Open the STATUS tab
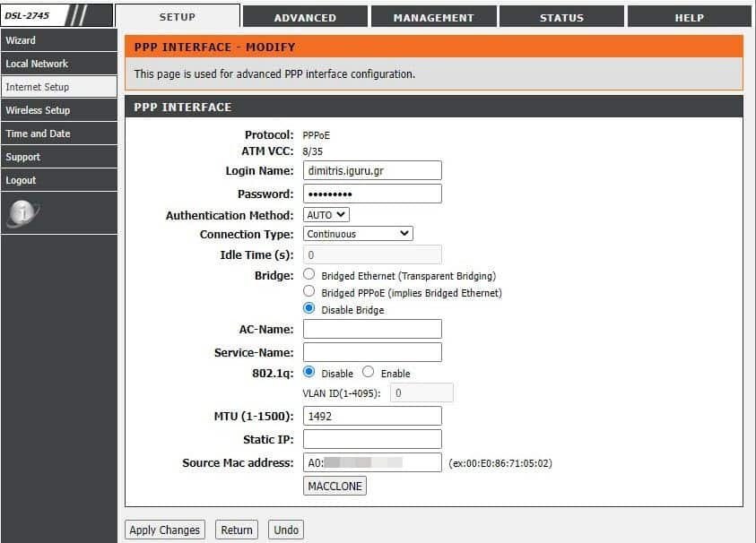This screenshot has height=543, width=756. click(563, 15)
